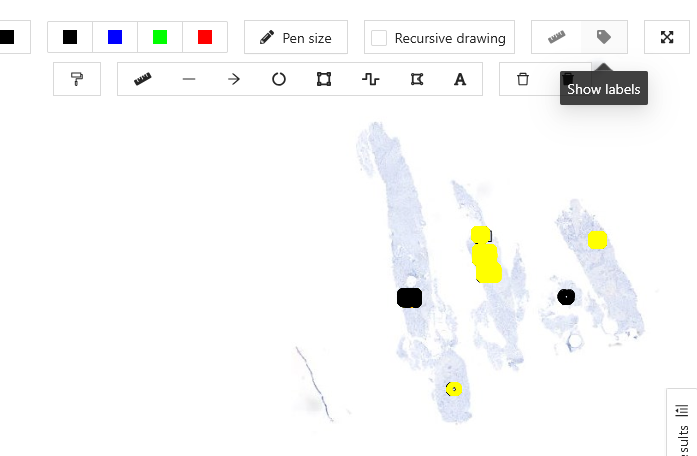Select the red color swatch
This screenshot has width=697, height=456.
click(x=205, y=37)
